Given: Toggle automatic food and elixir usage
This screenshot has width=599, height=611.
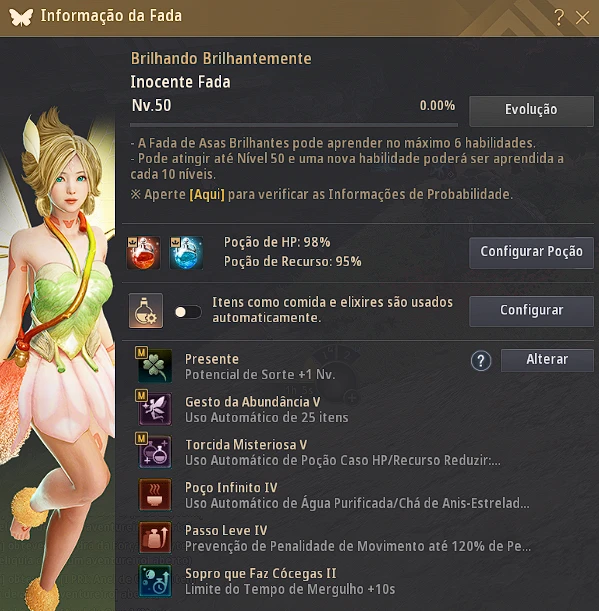Looking at the screenshot, I should pyautogui.click(x=188, y=312).
